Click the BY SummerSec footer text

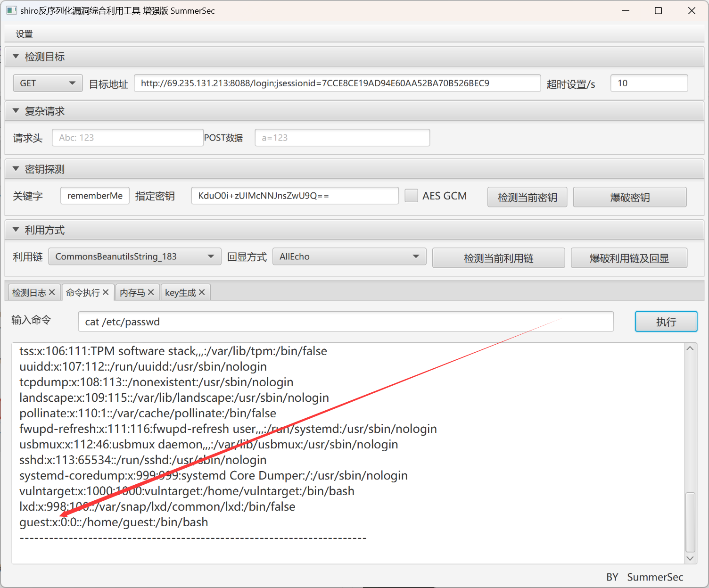(x=644, y=577)
